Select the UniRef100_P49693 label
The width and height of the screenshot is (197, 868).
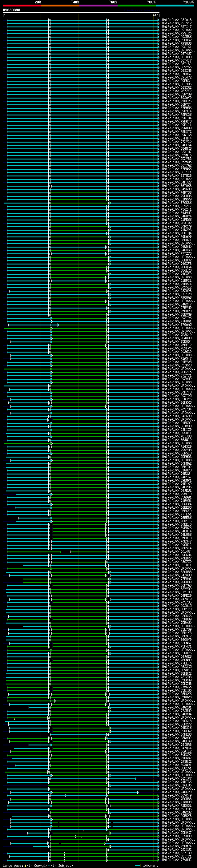pyautogui.click(x=177, y=189)
